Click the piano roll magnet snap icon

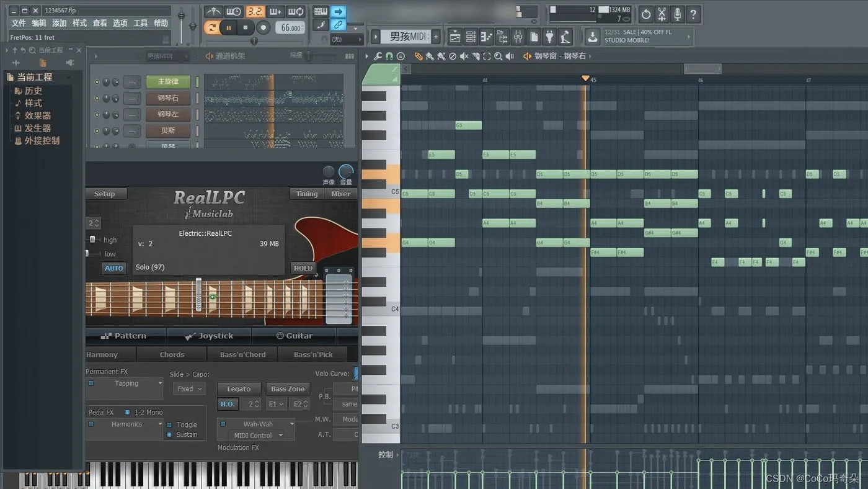[x=389, y=56]
